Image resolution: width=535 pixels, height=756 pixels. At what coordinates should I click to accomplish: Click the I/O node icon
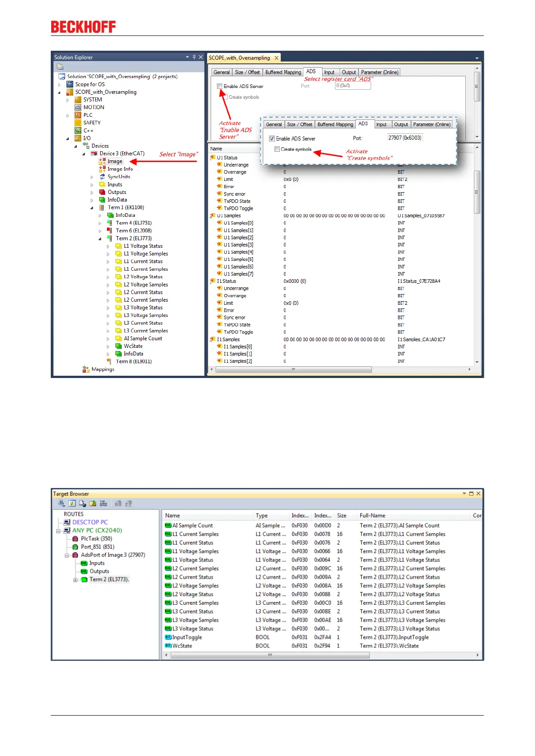tap(78, 138)
